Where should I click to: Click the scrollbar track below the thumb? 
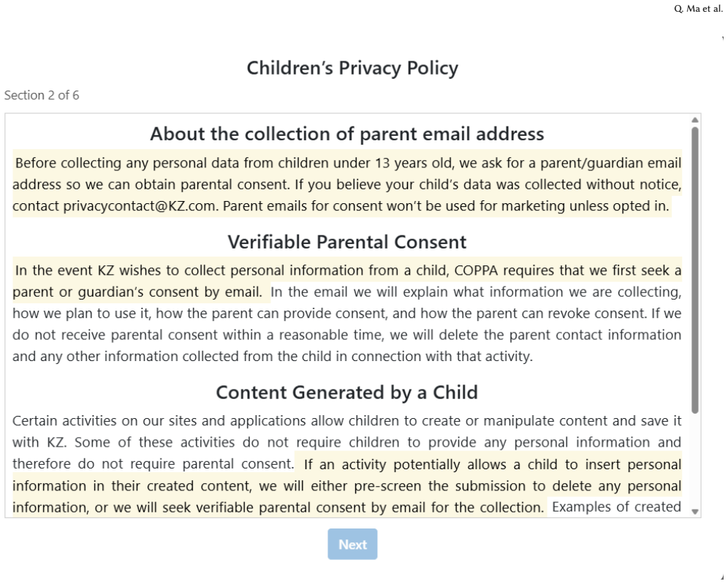(694, 460)
